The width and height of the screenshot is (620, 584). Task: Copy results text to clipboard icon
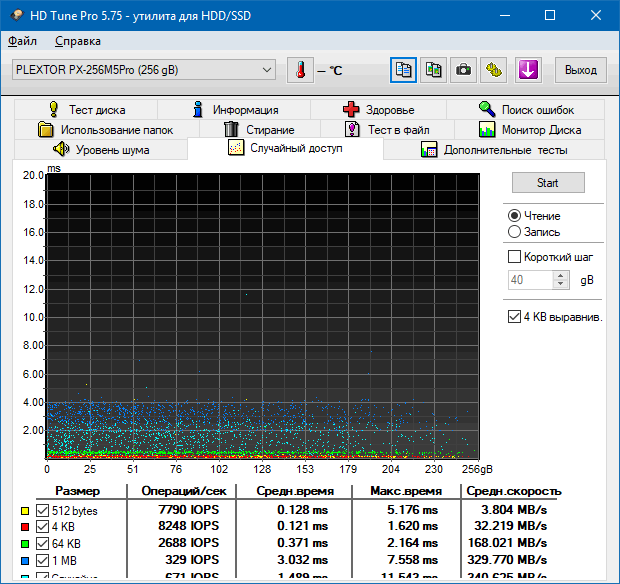point(403,70)
